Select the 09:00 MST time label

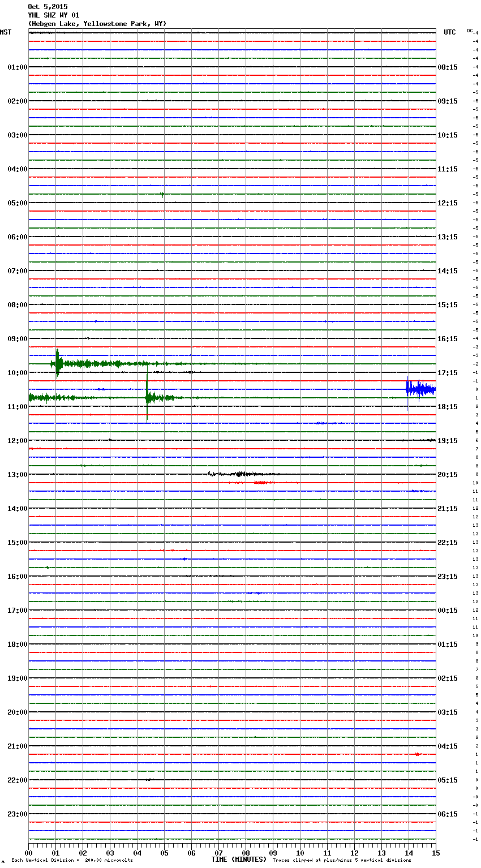pos(17,339)
